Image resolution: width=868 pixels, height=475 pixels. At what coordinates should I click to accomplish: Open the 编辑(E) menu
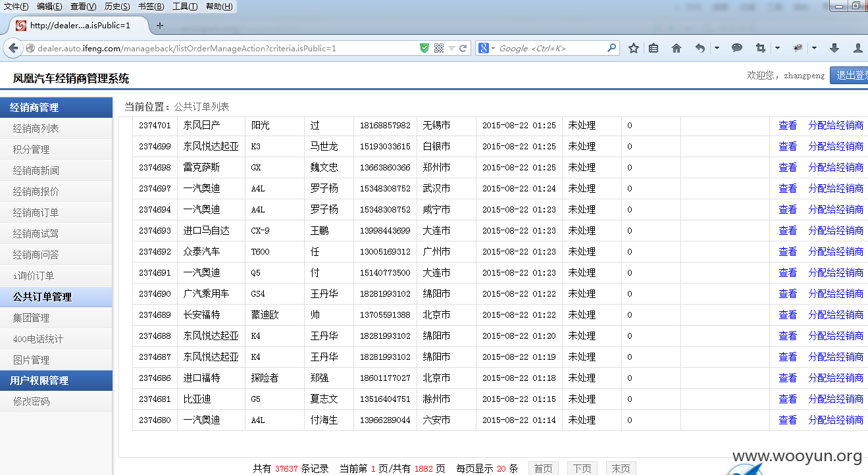point(49,7)
